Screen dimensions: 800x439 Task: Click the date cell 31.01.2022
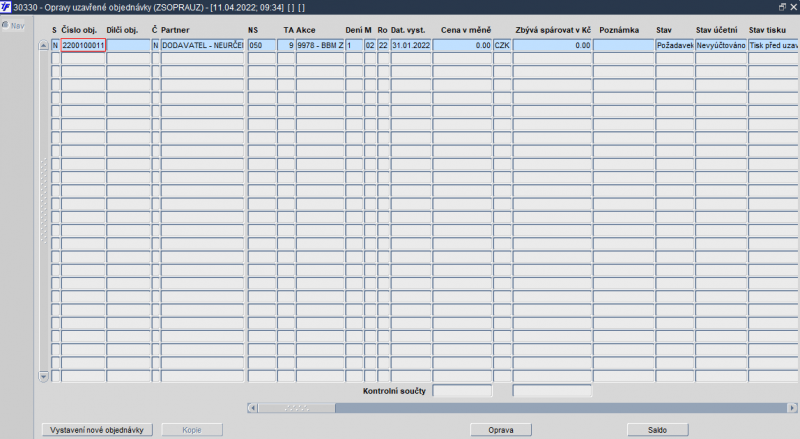[x=411, y=45]
